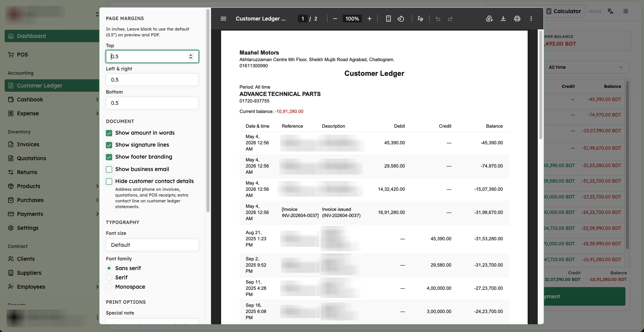Download the Customer Ledger PDF
The height and width of the screenshot is (332, 644).
[x=503, y=19]
